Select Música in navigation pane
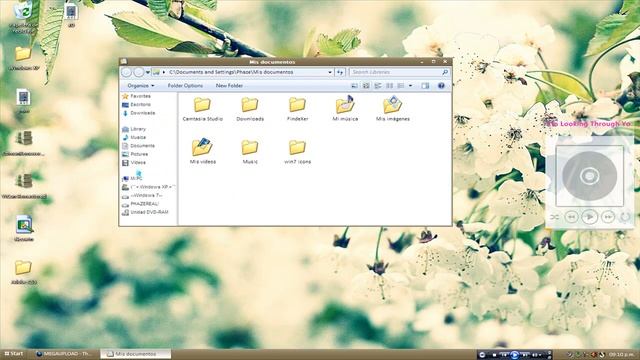The width and height of the screenshot is (640, 360). pos(134,138)
